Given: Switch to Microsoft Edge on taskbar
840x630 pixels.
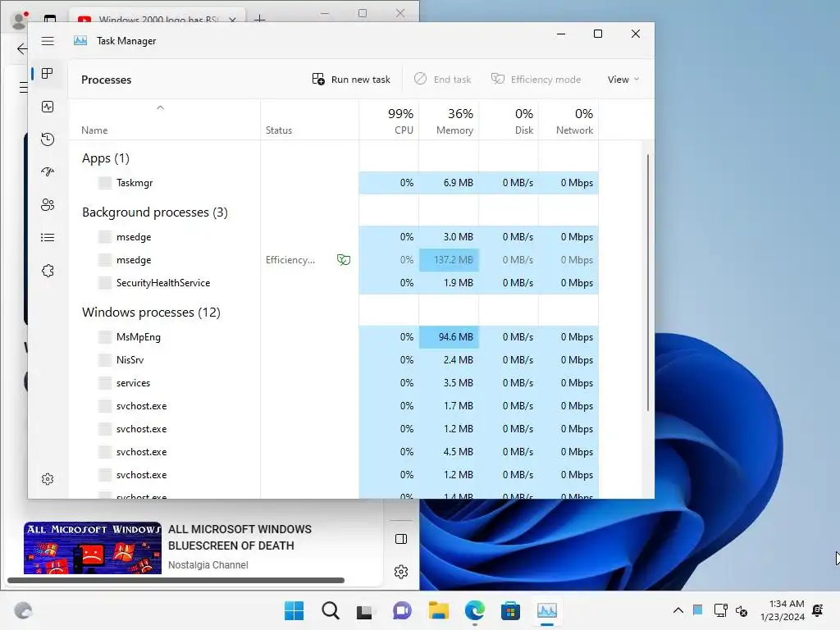Looking at the screenshot, I should (x=475, y=610).
